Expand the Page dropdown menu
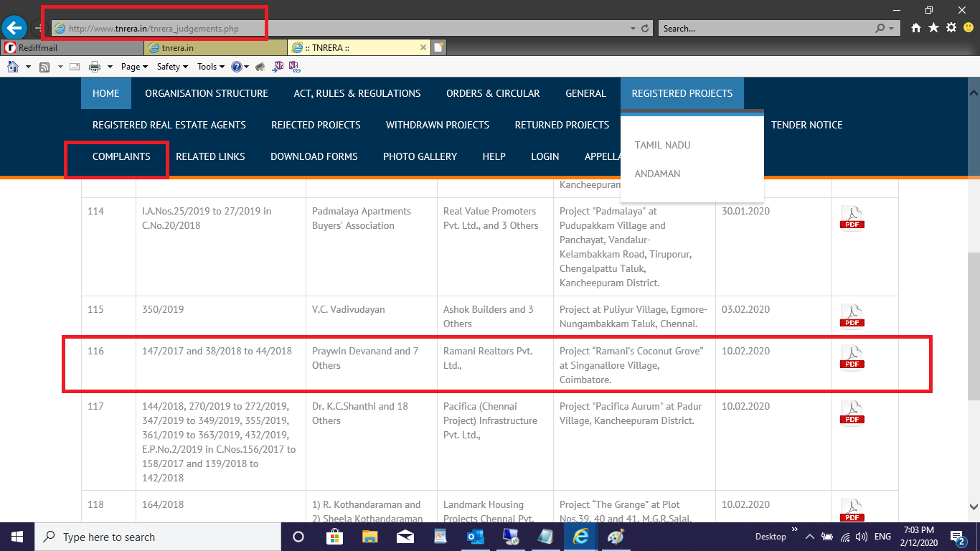 pyautogui.click(x=134, y=67)
